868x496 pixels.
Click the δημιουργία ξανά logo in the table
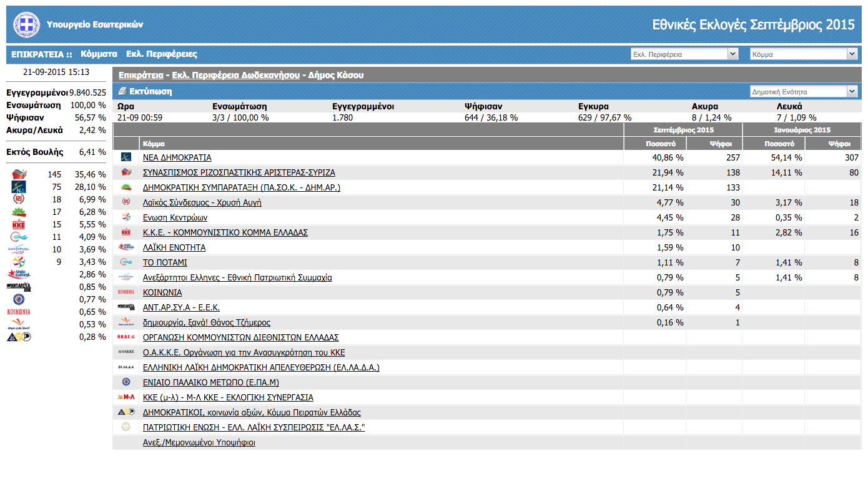click(126, 322)
